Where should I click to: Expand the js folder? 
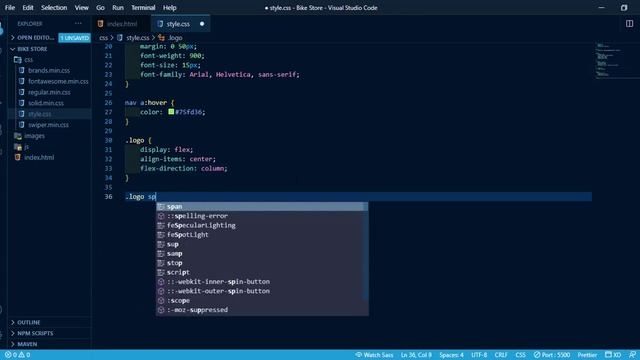26,147
